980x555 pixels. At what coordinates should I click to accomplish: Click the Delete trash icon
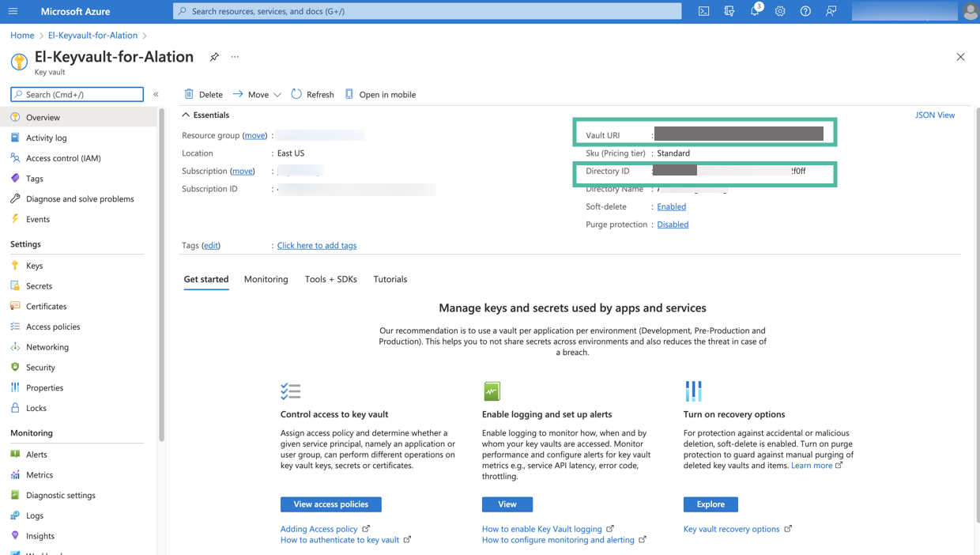tap(189, 94)
